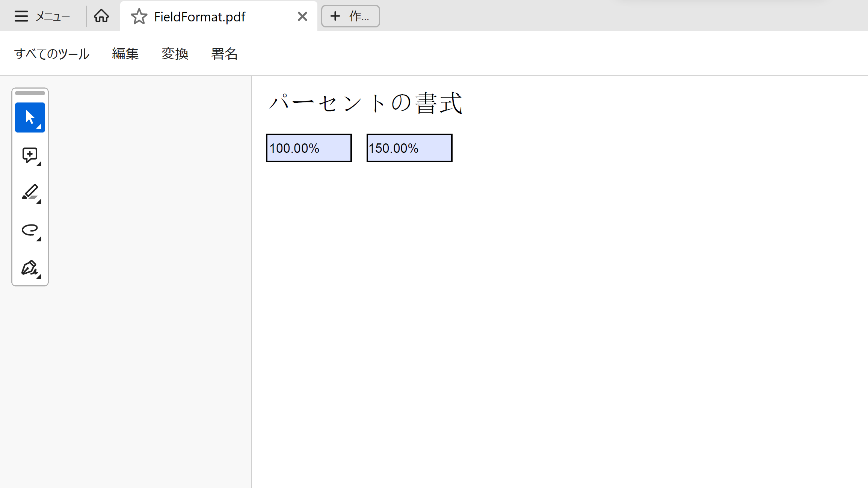Select the freehand draw loop tool
Image resolution: width=868 pixels, height=488 pixels.
coord(30,230)
